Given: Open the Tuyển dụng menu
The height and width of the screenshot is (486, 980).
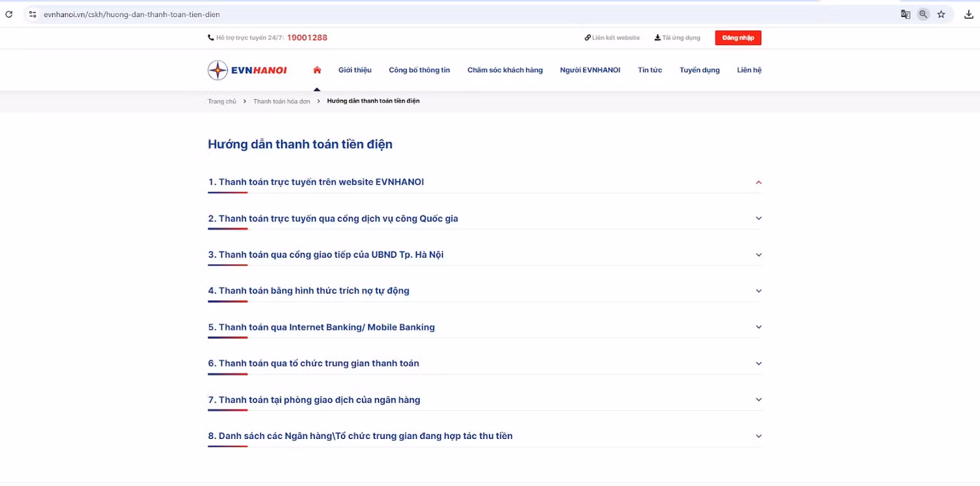Looking at the screenshot, I should (x=700, y=70).
